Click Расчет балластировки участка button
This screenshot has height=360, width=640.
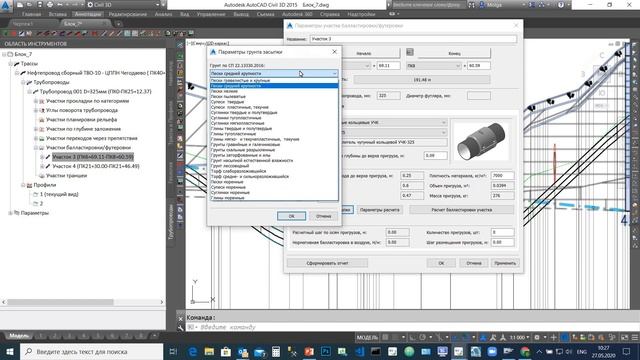click(x=461, y=210)
